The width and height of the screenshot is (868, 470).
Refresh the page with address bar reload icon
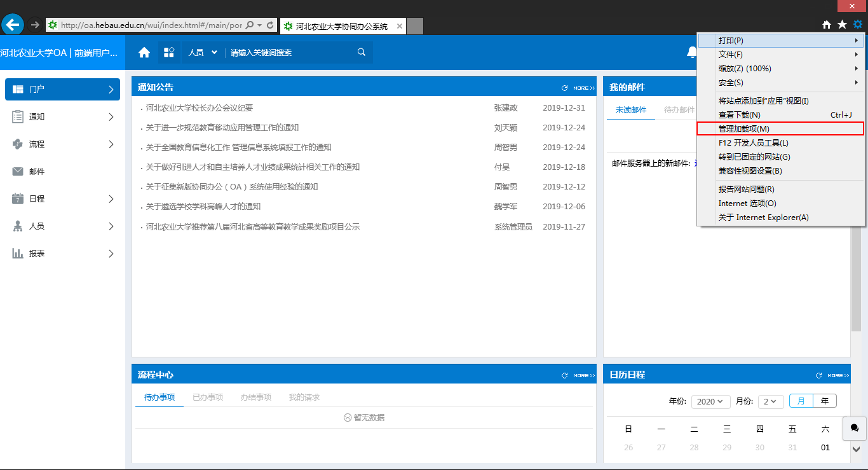pyautogui.click(x=270, y=25)
